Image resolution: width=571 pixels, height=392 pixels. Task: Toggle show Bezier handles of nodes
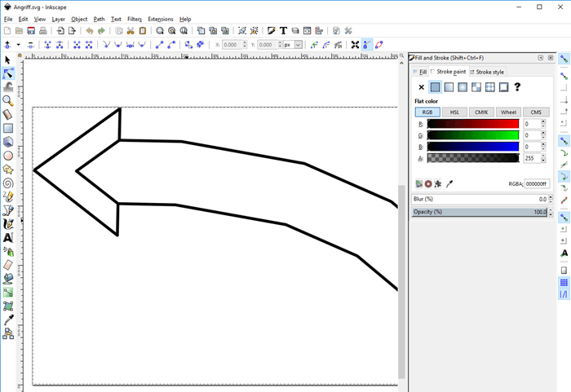367,45
